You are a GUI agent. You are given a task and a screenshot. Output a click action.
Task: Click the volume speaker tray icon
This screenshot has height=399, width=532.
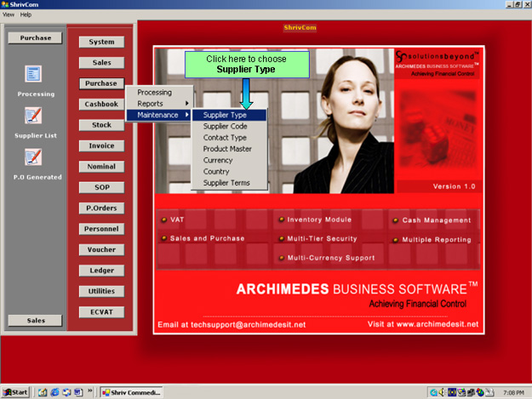[442, 392]
